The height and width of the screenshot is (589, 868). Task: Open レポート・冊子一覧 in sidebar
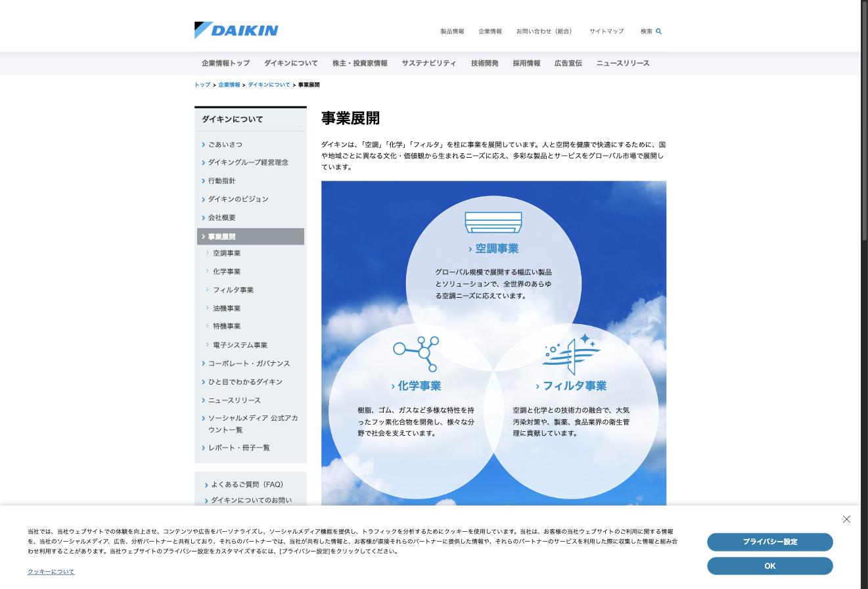(x=239, y=448)
